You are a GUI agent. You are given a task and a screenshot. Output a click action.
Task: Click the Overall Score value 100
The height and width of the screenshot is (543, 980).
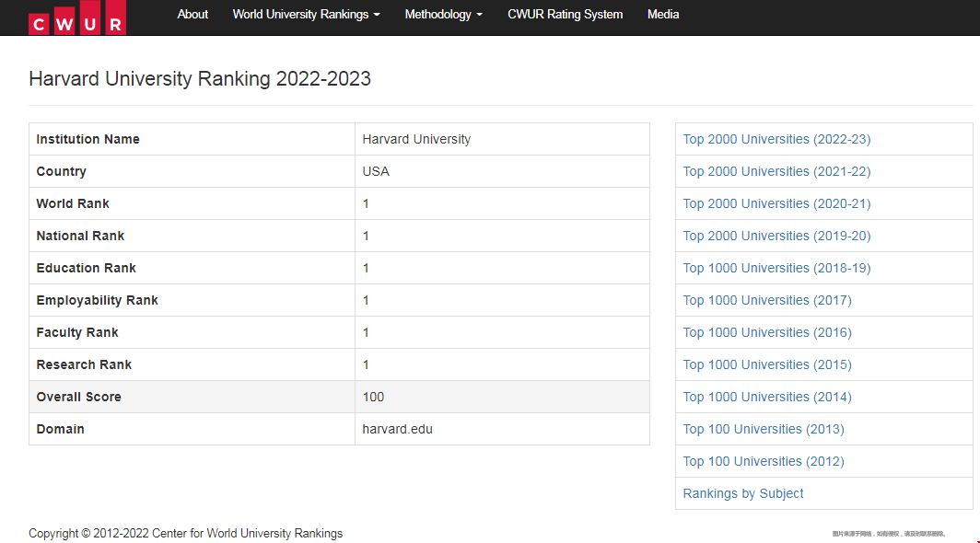click(x=373, y=397)
